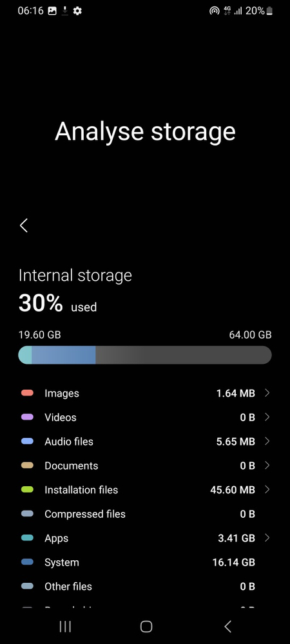Tap the gallery image notification icon
290x644 pixels.
[52, 11]
